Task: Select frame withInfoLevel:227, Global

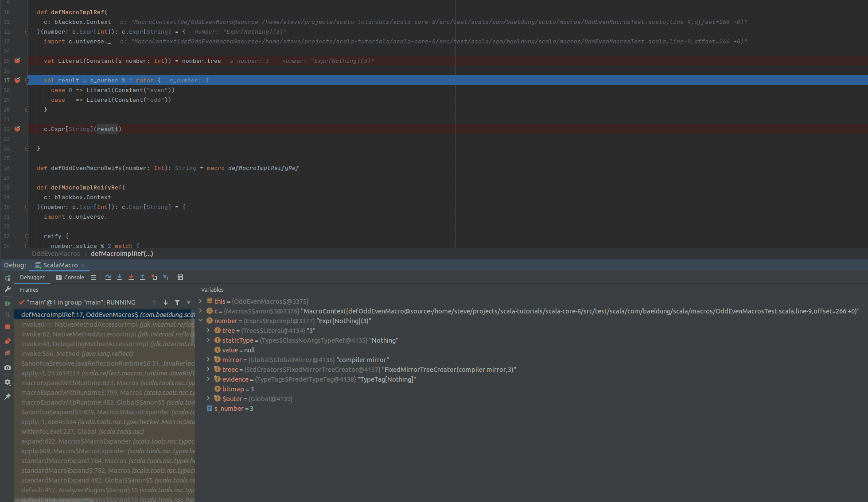Action: [105, 432]
